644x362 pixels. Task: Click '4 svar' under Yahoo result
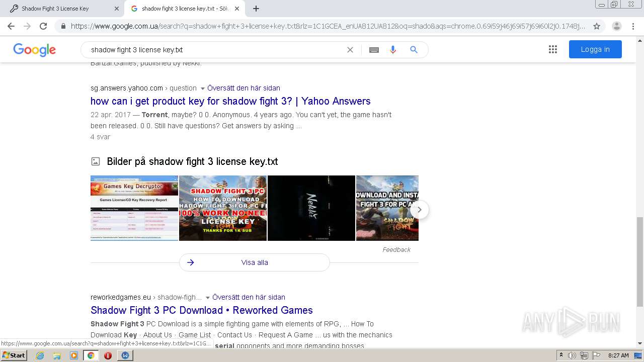100,137
